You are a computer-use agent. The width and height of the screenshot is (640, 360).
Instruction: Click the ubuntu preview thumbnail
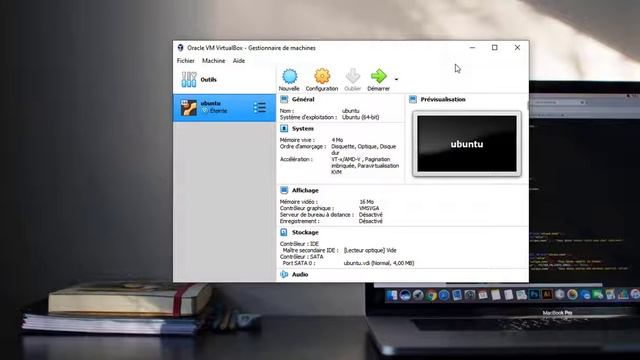[x=467, y=144]
